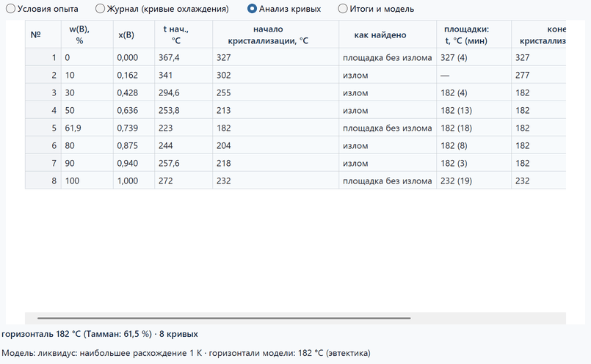Click the 'x(B)' column header
The image size is (591, 364).
click(x=134, y=34)
